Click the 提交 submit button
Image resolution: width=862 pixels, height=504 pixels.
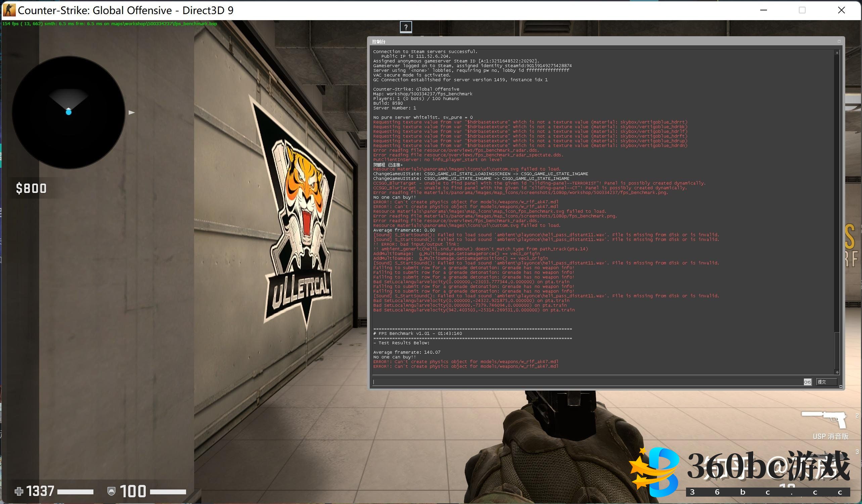point(826,382)
